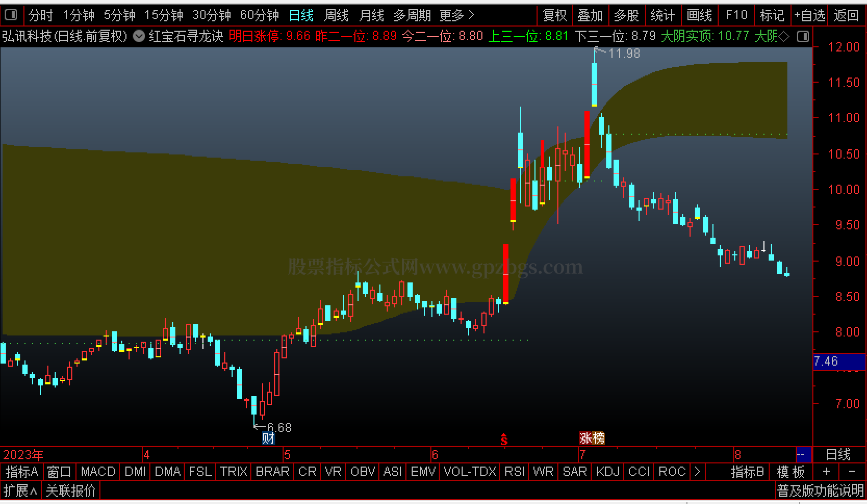Select the KDJ indicator tab
Image resolution: width=867 pixels, height=504 pixels.
(x=607, y=472)
